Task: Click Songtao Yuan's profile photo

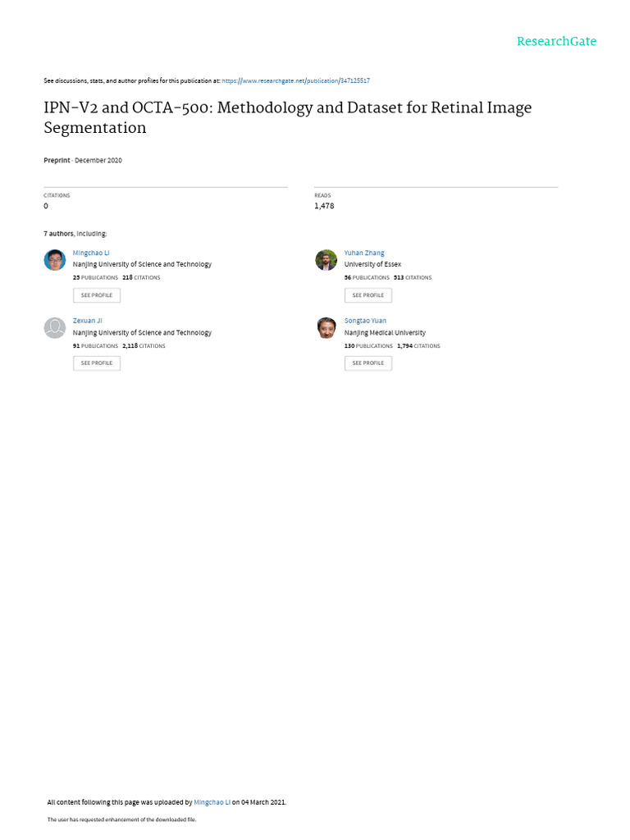Action: pyautogui.click(x=326, y=328)
